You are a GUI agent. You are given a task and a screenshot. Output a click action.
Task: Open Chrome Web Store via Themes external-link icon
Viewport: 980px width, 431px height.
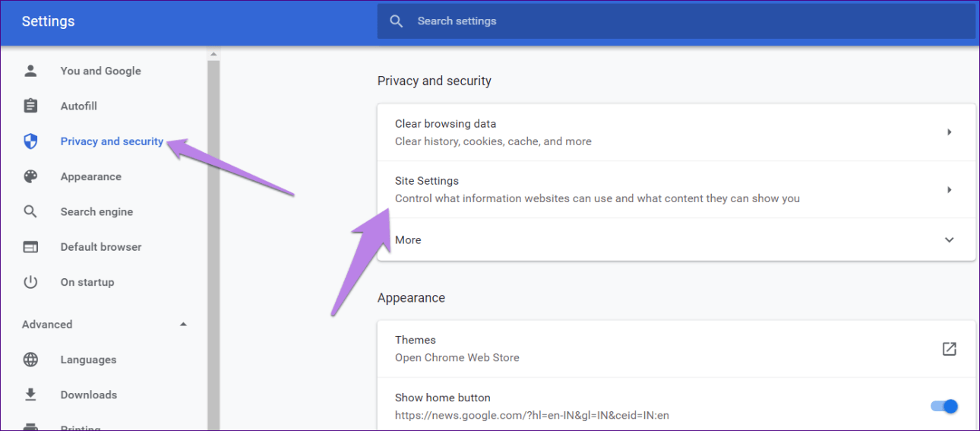949,349
